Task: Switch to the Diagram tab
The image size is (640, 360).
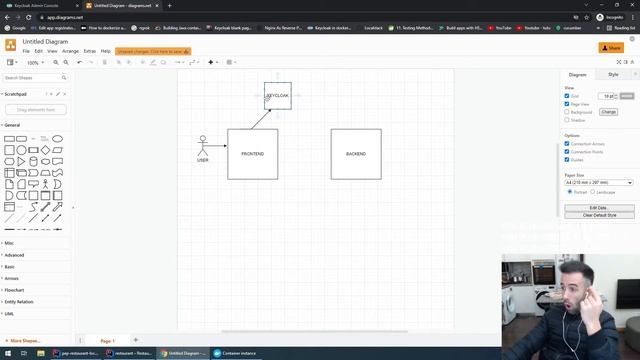Action: click(x=578, y=75)
